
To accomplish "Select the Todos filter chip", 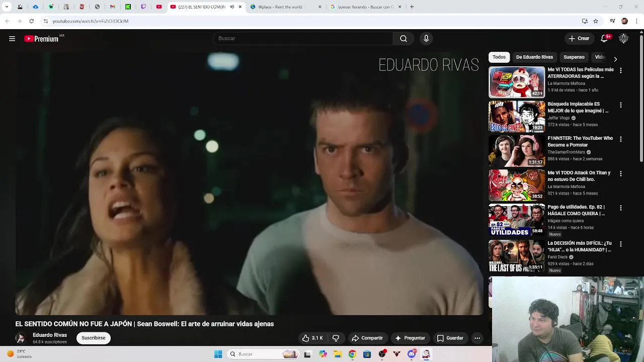I will pos(499,57).
